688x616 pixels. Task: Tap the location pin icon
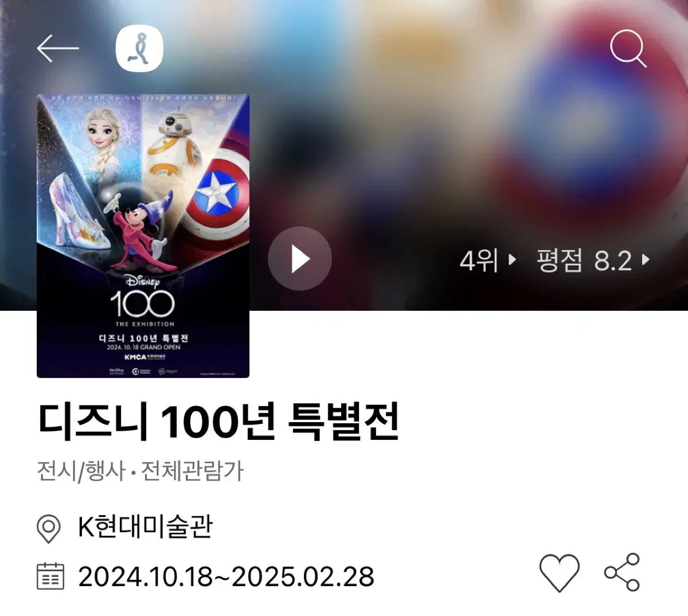49,528
